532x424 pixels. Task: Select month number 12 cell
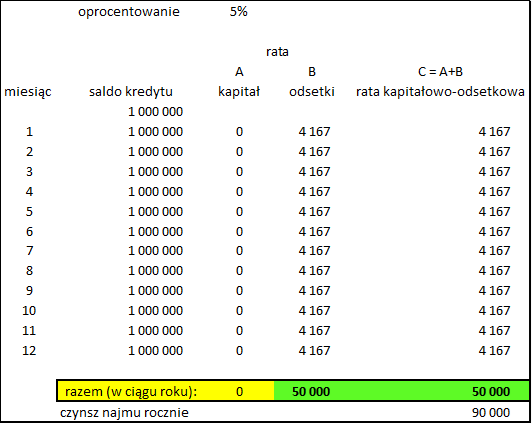(29, 351)
